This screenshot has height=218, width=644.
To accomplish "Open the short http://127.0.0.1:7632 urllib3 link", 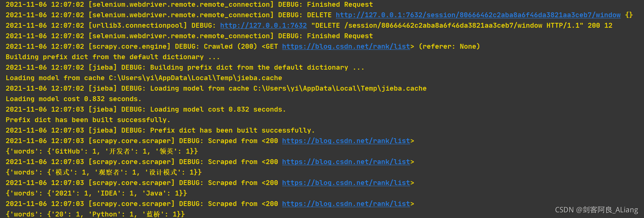I will tap(263, 25).
